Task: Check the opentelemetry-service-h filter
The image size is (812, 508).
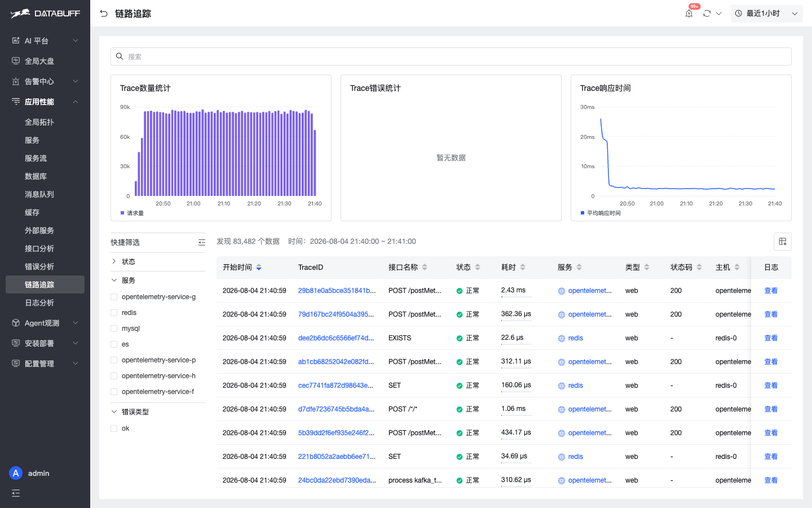Action: pos(114,376)
